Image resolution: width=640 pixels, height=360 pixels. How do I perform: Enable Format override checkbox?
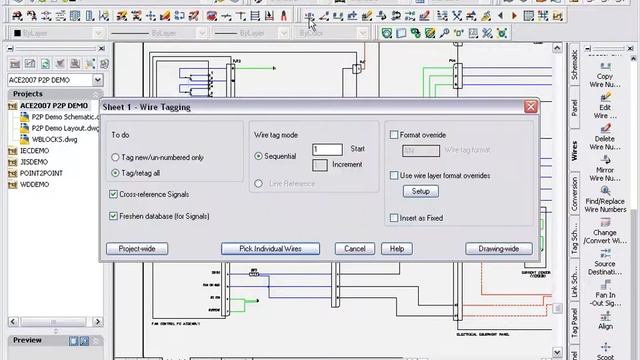pos(394,135)
